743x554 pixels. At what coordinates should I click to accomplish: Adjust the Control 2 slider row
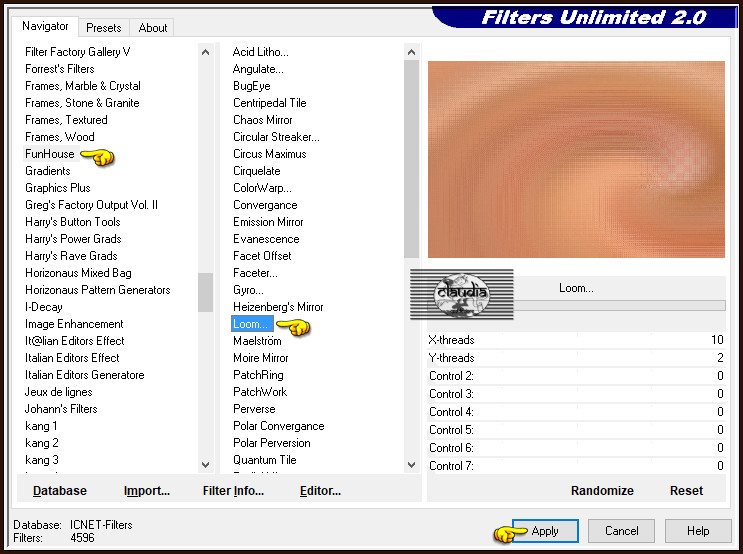pos(576,376)
